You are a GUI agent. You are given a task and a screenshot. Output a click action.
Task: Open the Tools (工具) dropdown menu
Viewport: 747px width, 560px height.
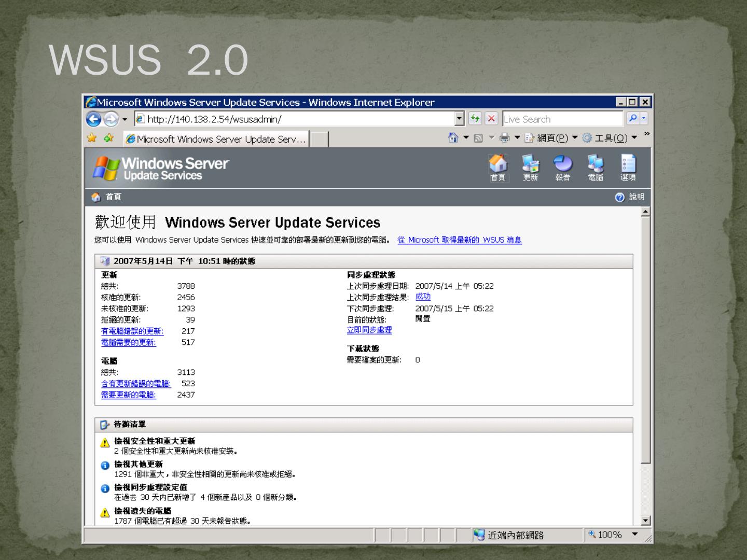[x=610, y=138]
